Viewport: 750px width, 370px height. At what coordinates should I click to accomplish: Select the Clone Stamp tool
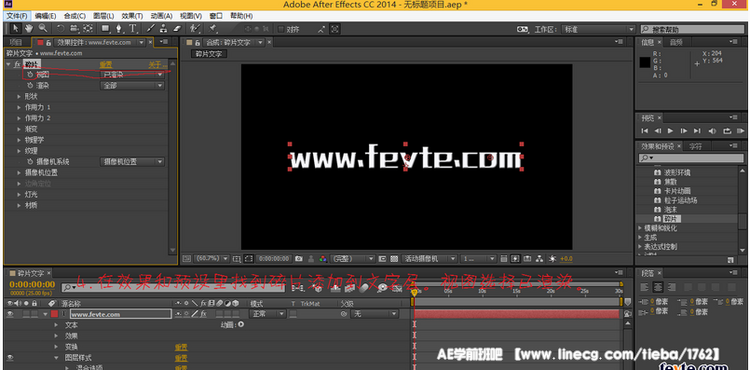point(164,29)
